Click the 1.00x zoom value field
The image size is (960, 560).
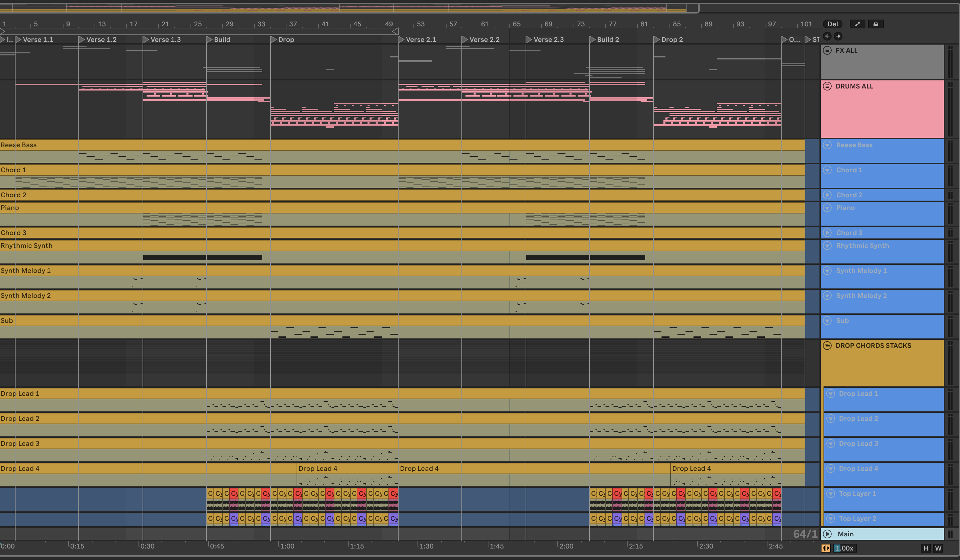tap(844, 548)
